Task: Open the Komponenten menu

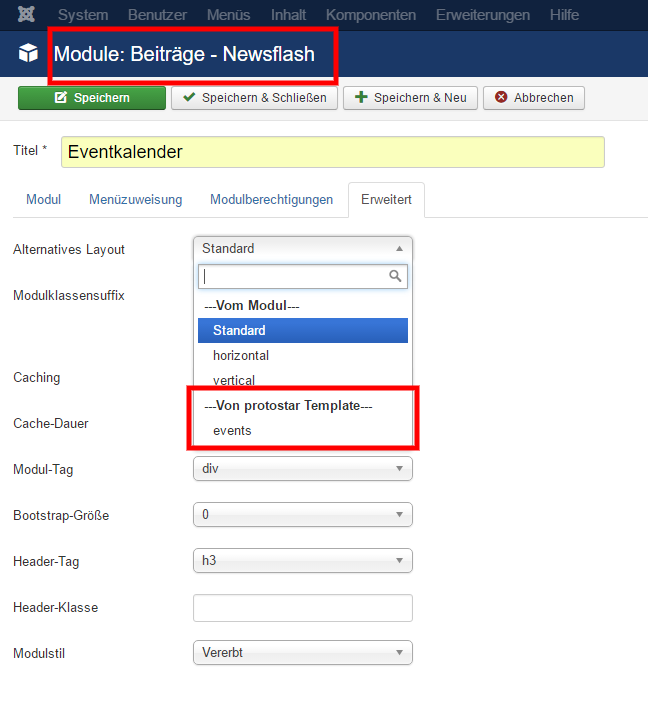Action: (371, 15)
